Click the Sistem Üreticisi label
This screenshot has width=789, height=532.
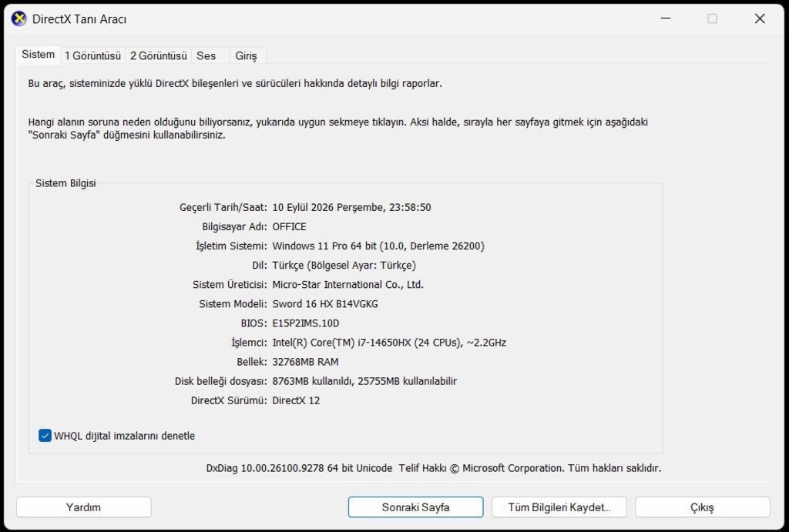tap(230, 285)
